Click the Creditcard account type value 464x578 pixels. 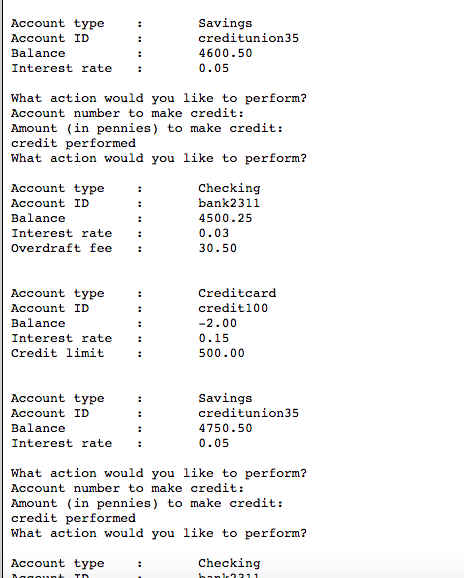click(x=237, y=293)
